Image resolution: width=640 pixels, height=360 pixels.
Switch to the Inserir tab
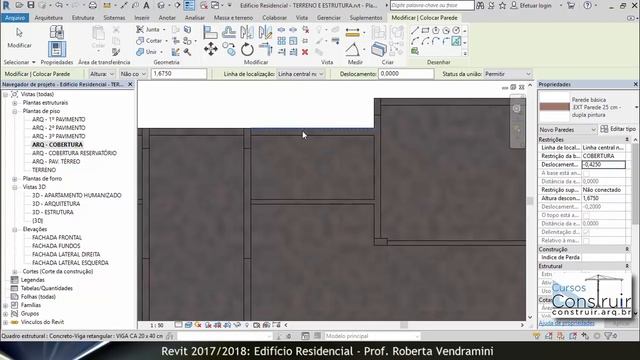click(x=142, y=18)
